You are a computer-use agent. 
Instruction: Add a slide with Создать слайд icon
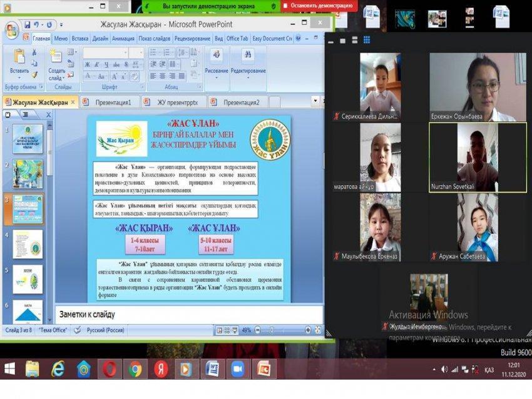tap(56, 56)
